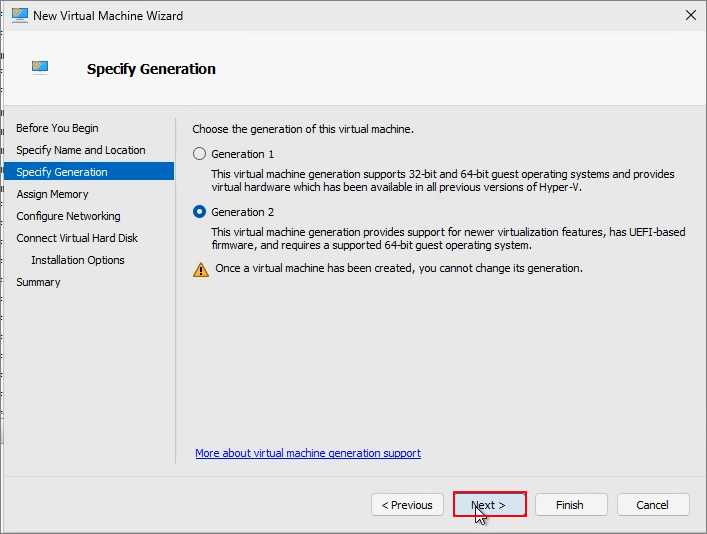The image size is (707, 534).
Task: Select the Generation 2 radio button
Action: tap(199, 212)
